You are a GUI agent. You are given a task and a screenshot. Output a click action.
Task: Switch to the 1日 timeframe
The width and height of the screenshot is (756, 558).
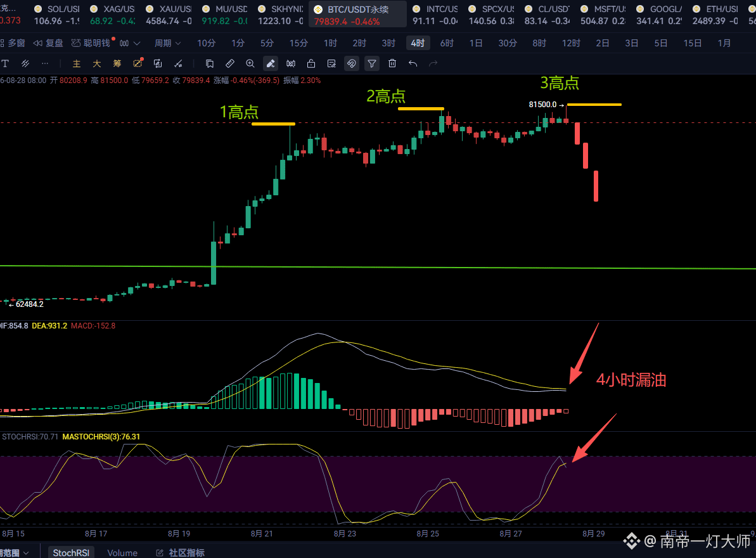(476, 43)
